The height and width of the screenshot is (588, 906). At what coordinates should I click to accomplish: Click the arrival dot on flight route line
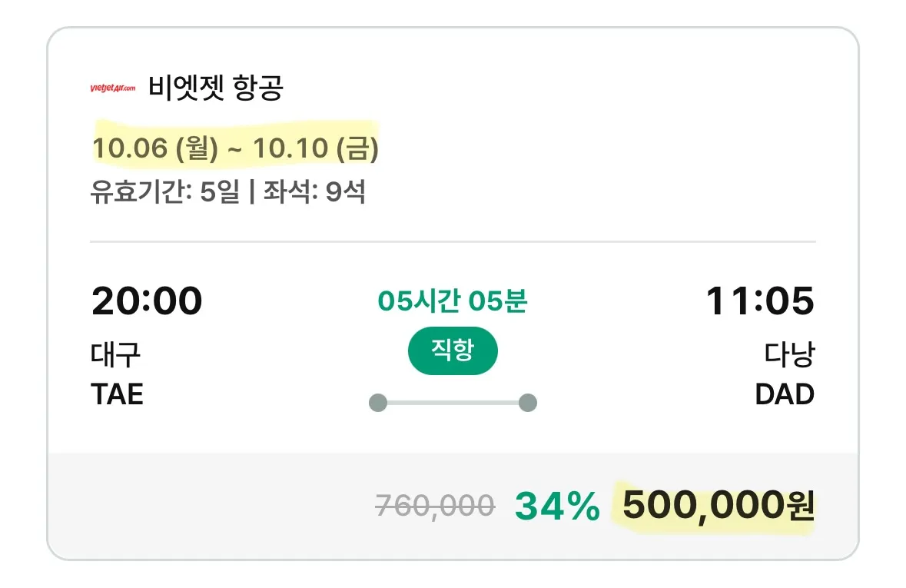[528, 402]
